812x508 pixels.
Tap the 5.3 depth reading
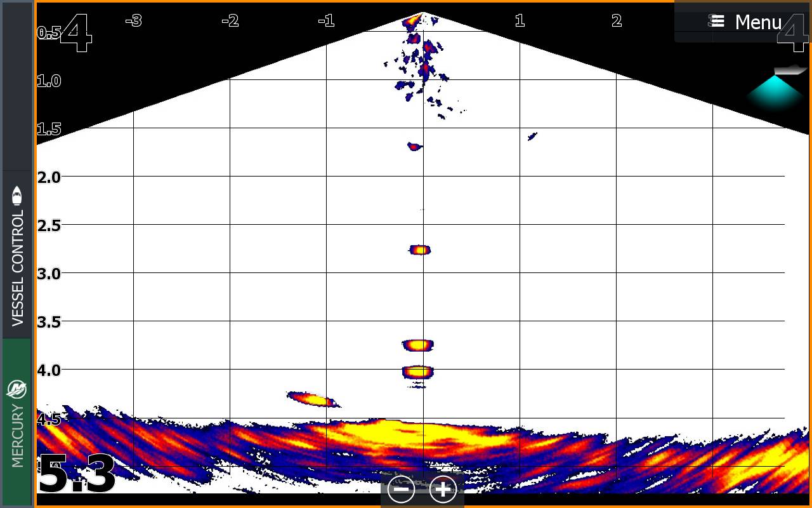click(77, 474)
